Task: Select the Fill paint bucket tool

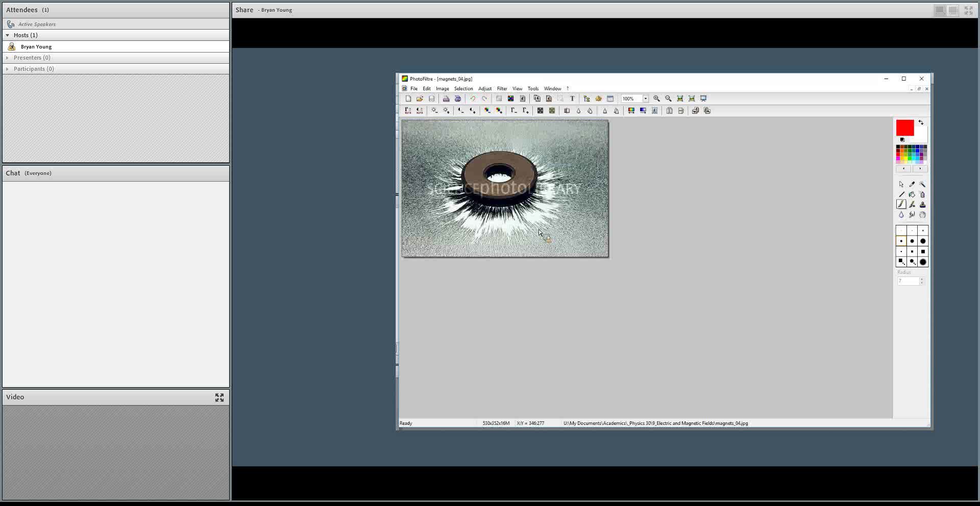Action: click(x=912, y=194)
